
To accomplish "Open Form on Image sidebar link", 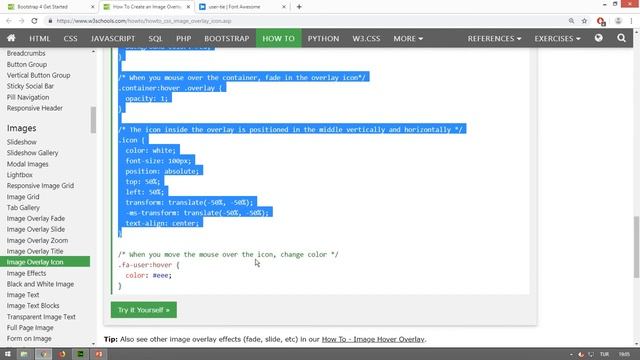I will pos(29,338).
